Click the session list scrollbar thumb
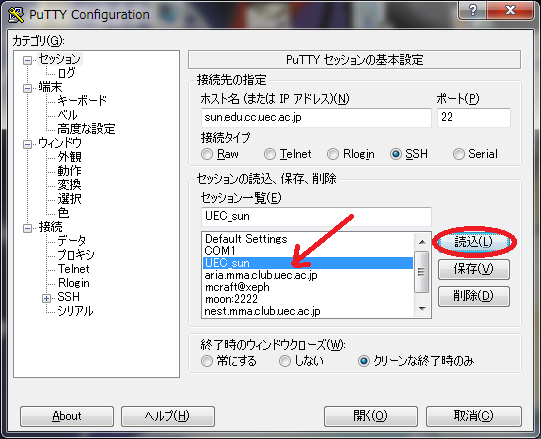The width and height of the screenshot is (541, 439). click(x=422, y=272)
